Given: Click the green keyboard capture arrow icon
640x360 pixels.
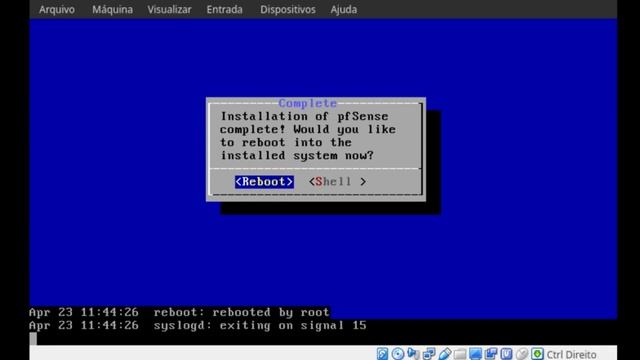Looking at the screenshot, I should [x=538, y=354].
